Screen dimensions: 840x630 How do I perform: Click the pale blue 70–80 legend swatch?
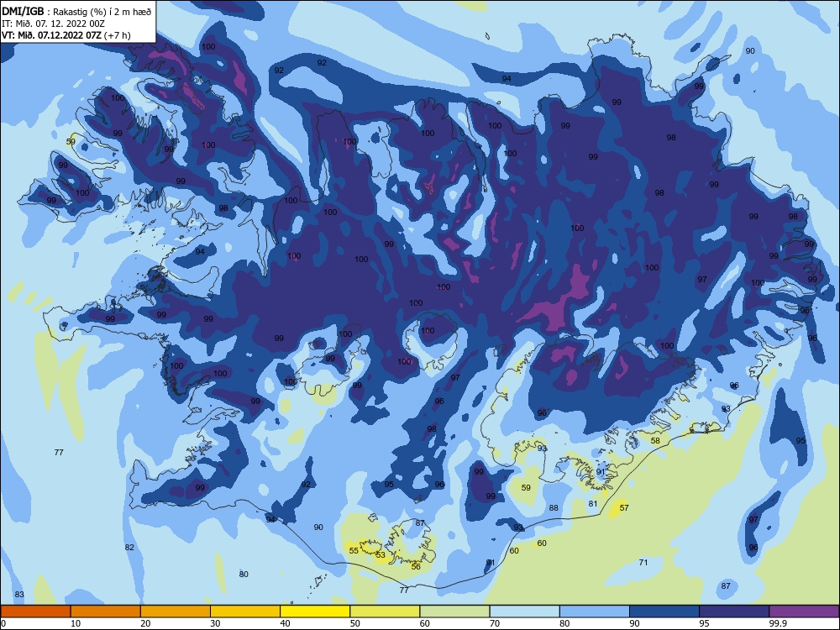tap(524, 612)
